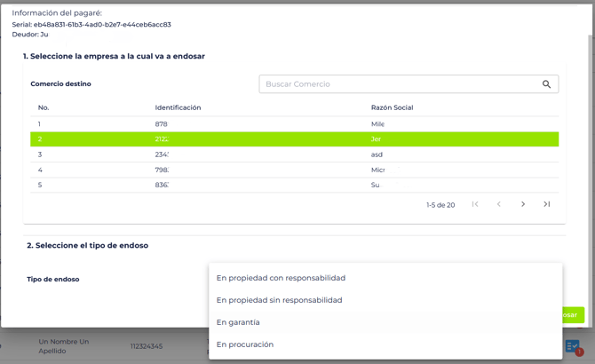Go to first page of results
The width and height of the screenshot is (595, 364).
pos(475,204)
